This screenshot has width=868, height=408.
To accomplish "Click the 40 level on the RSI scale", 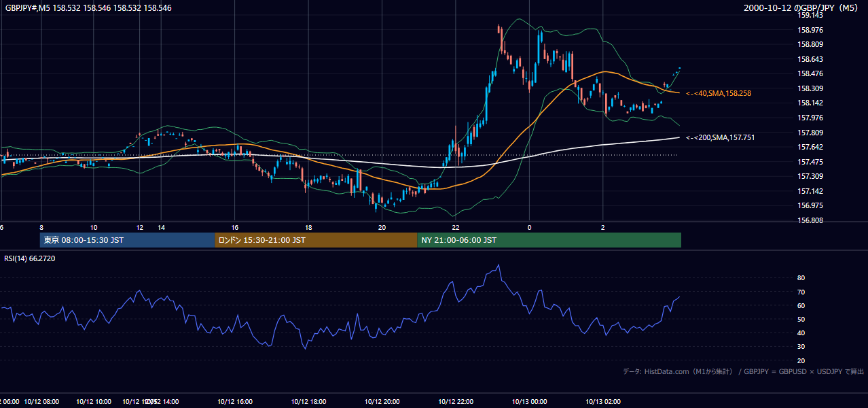I will tap(801, 333).
